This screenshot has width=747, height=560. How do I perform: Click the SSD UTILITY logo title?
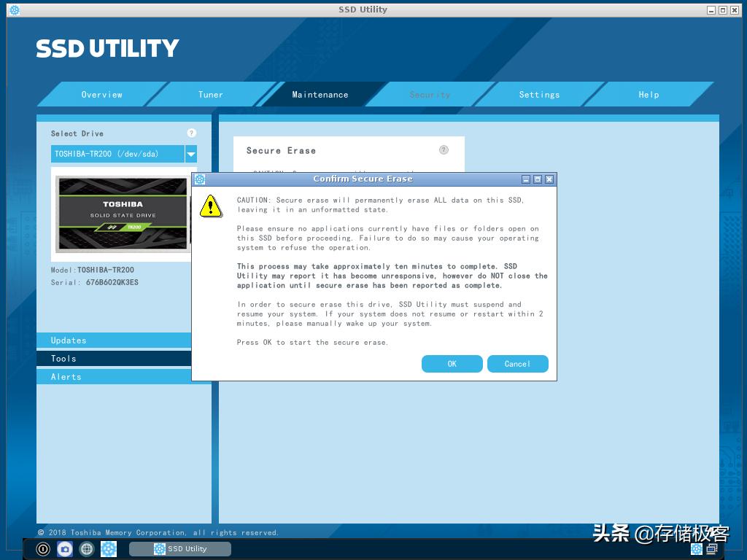click(107, 48)
